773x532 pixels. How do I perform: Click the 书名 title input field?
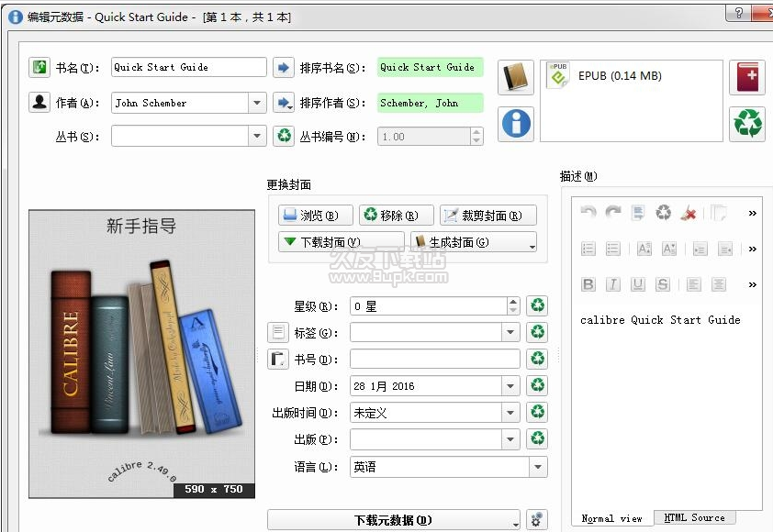point(189,67)
